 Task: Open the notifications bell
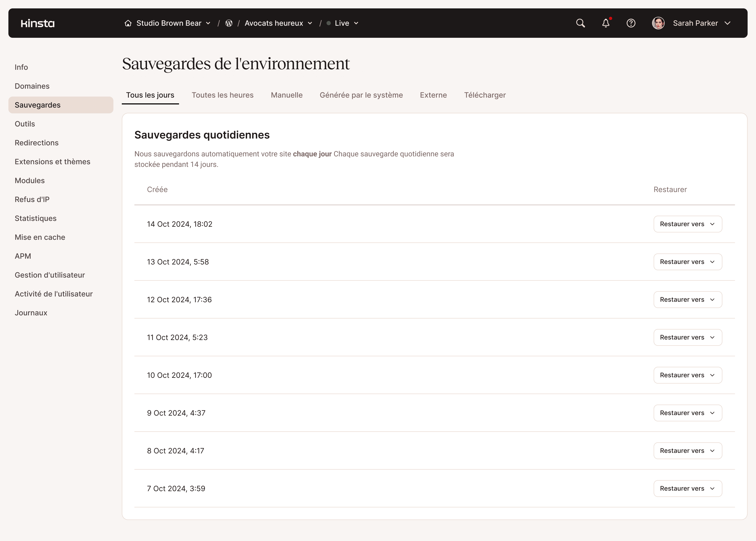tap(606, 23)
